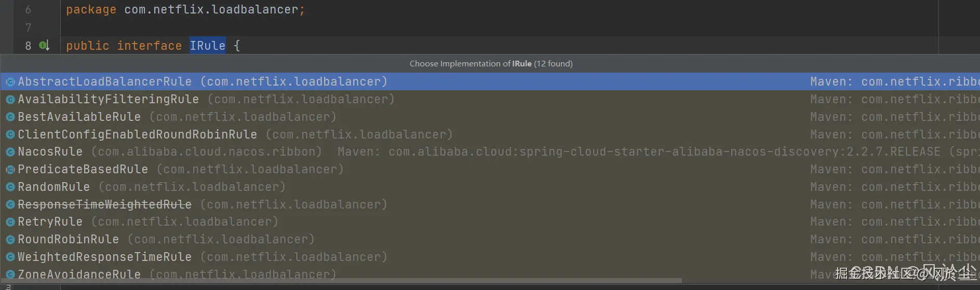Image resolution: width=980 pixels, height=290 pixels.
Task: Click the implementations gutter icon beside IRule
Action: pos(44,46)
